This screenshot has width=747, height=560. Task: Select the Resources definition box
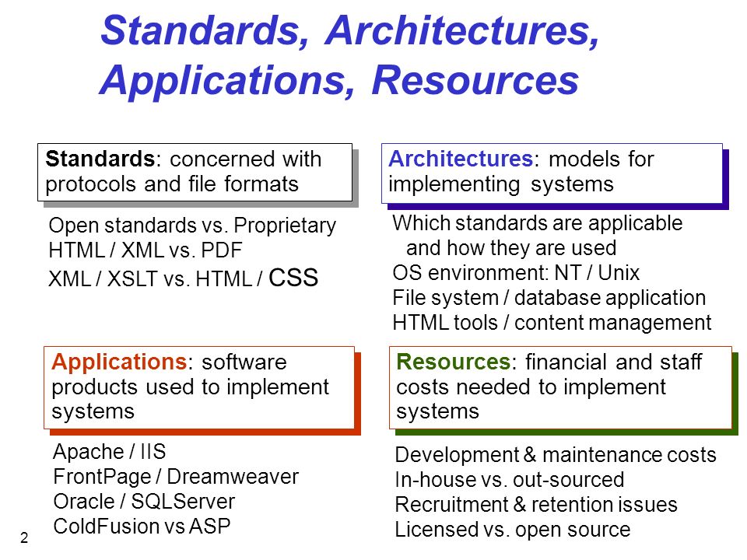pos(560,387)
